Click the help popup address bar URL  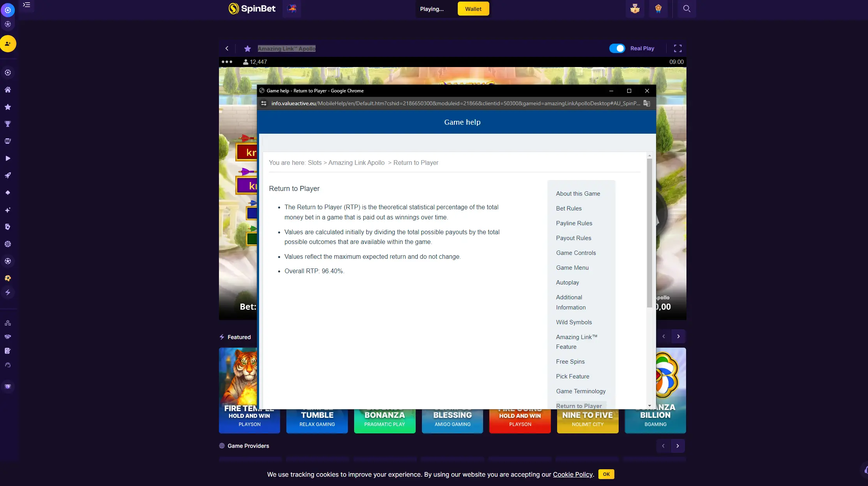(x=455, y=103)
